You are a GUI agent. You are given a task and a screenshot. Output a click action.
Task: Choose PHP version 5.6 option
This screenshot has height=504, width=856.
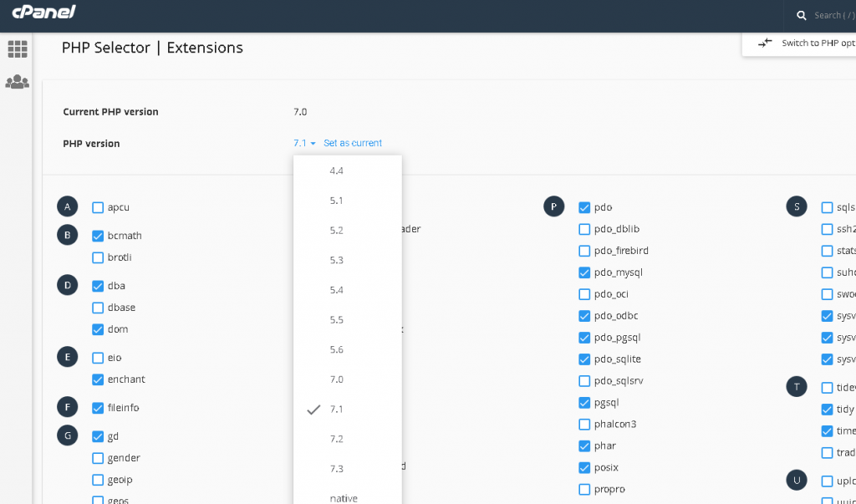336,349
